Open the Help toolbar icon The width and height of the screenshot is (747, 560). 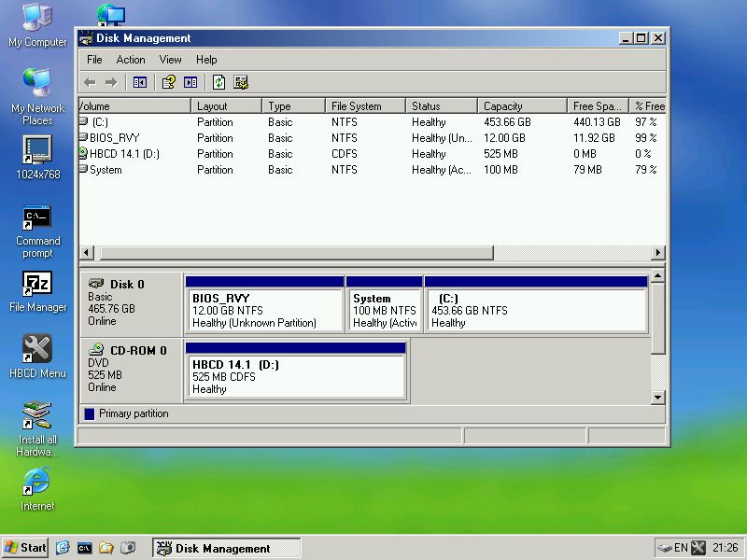point(169,82)
